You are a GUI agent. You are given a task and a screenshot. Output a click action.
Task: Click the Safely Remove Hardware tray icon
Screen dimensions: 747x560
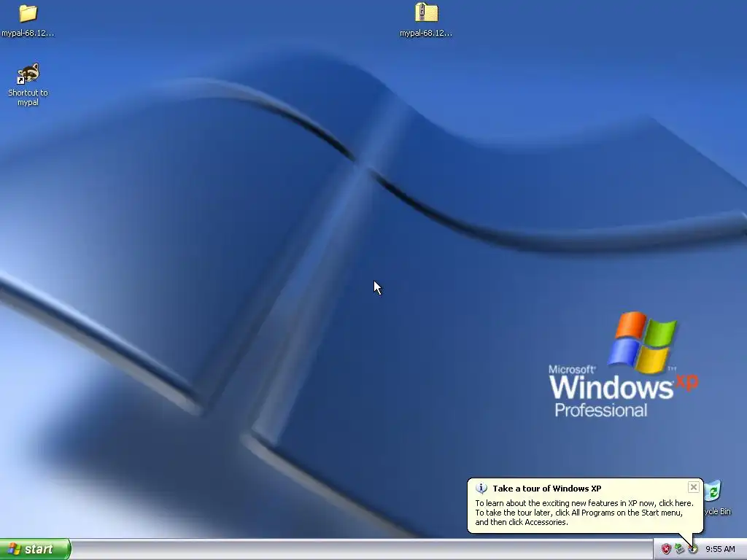coord(679,549)
